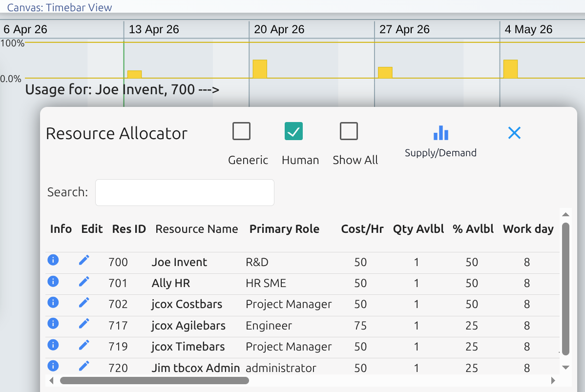Click Res ID 717 cell

click(118, 326)
